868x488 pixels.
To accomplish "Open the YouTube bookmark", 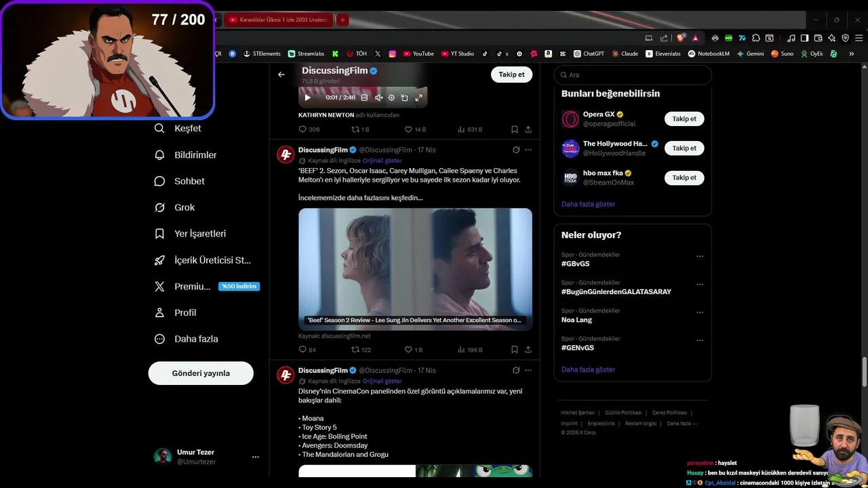I will pos(418,54).
